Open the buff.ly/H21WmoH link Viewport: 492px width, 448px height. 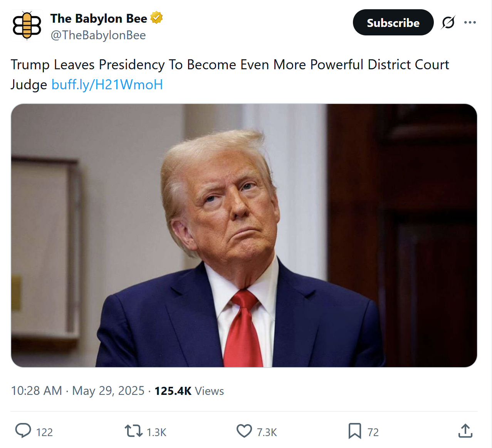[x=107, y=84]
